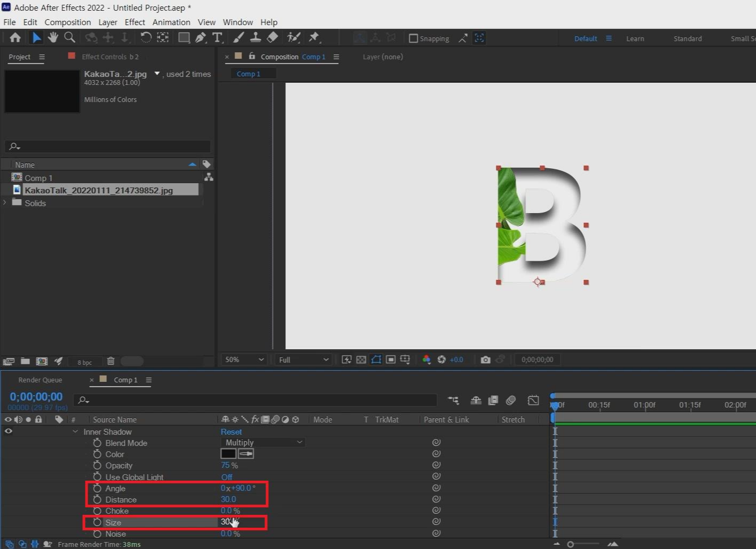Enable the Snapping checkbox
Screen dimensions: 756x549
[x=413, y=38]
